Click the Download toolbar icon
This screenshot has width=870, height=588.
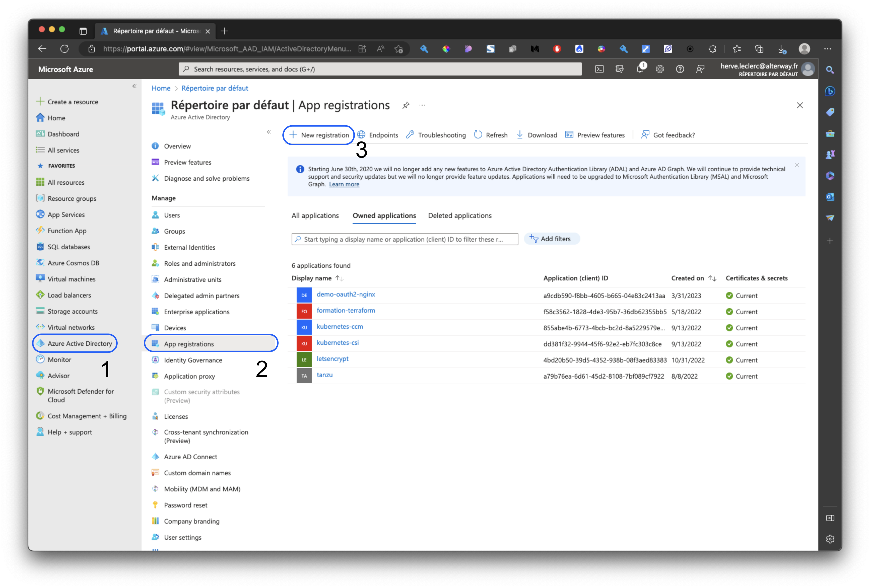tap(520, 135)
